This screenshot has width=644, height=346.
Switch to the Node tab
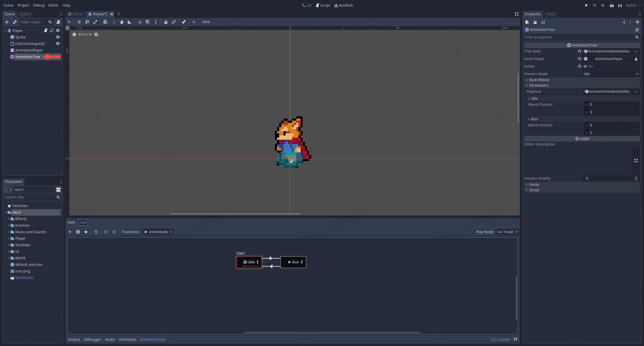550,14
